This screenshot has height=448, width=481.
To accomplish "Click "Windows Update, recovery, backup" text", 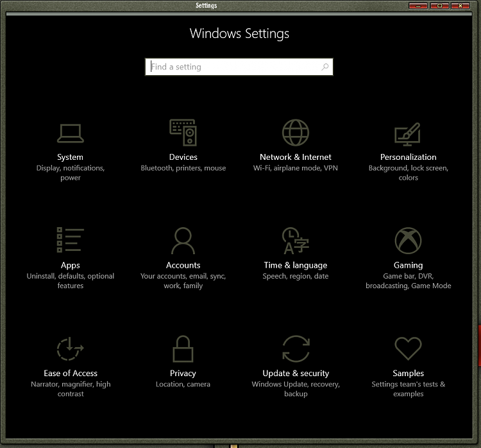I will point(296,389).
